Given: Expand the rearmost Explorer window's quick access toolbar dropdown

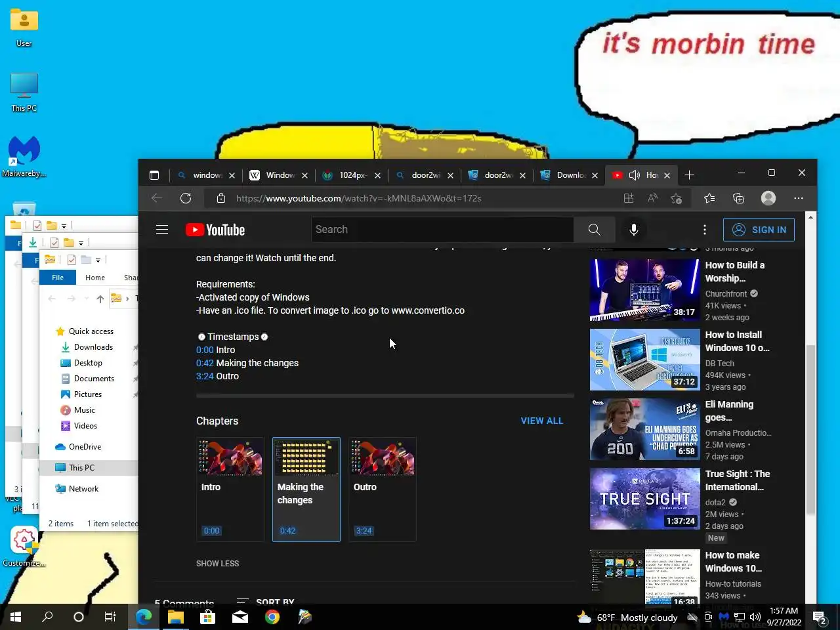Looking at the screenshot, I should [x=64, y=226].
